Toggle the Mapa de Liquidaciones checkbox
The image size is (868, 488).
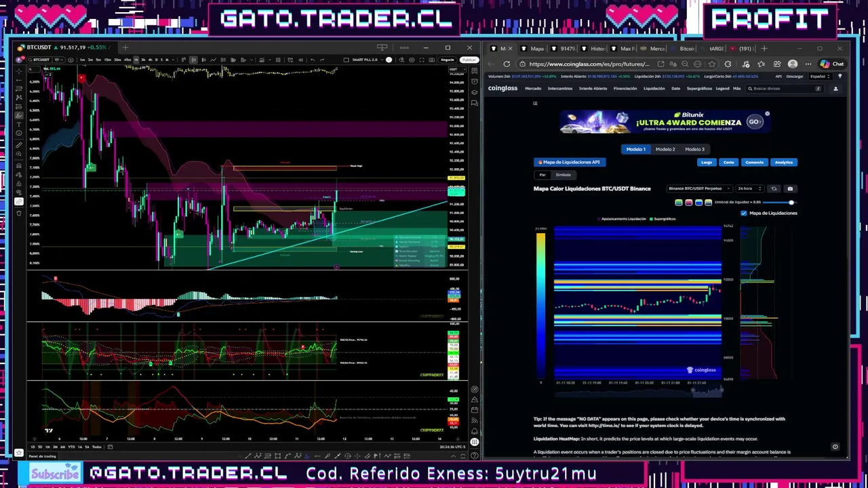(x=744, y=213)
